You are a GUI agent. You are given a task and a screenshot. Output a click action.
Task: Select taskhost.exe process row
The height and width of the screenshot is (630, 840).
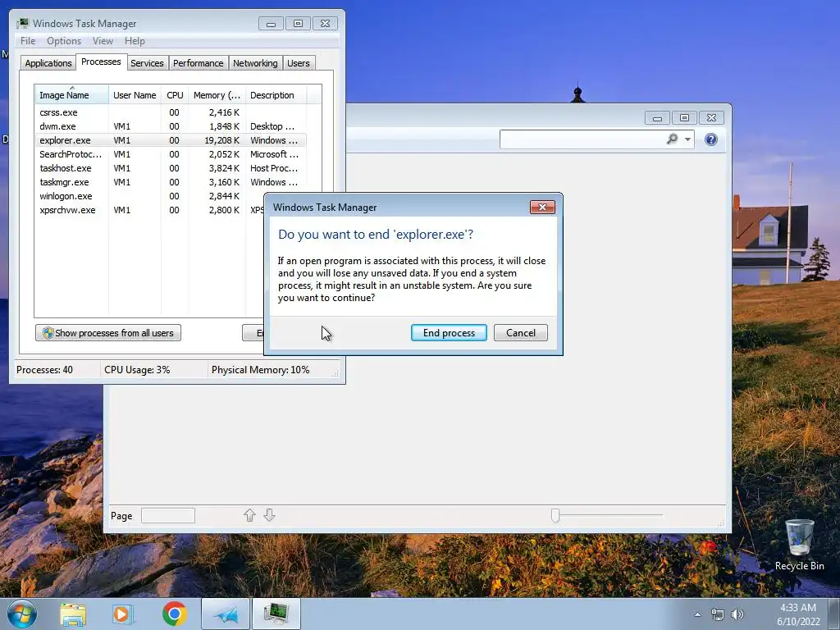pyautogui.click(x=171, y=168)
